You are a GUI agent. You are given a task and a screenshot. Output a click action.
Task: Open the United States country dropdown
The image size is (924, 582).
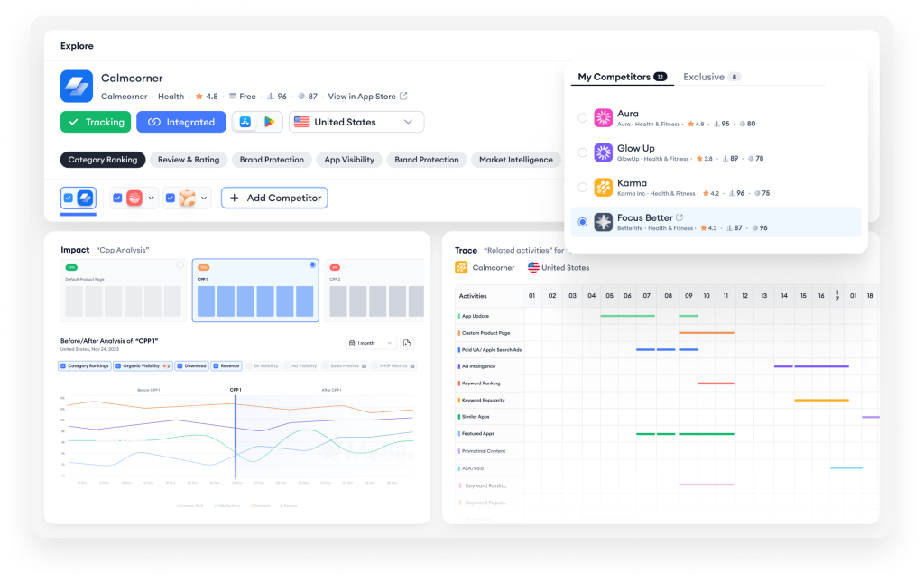point(356,122)
